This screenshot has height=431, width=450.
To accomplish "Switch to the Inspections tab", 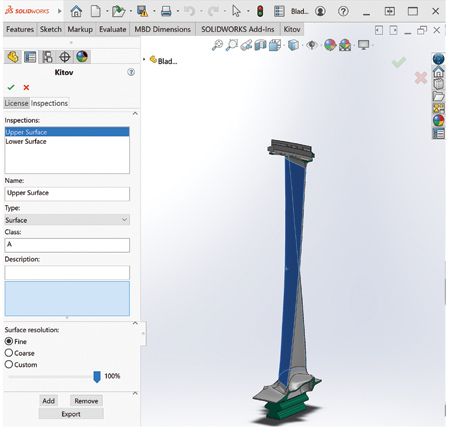I will pos(49,103).
